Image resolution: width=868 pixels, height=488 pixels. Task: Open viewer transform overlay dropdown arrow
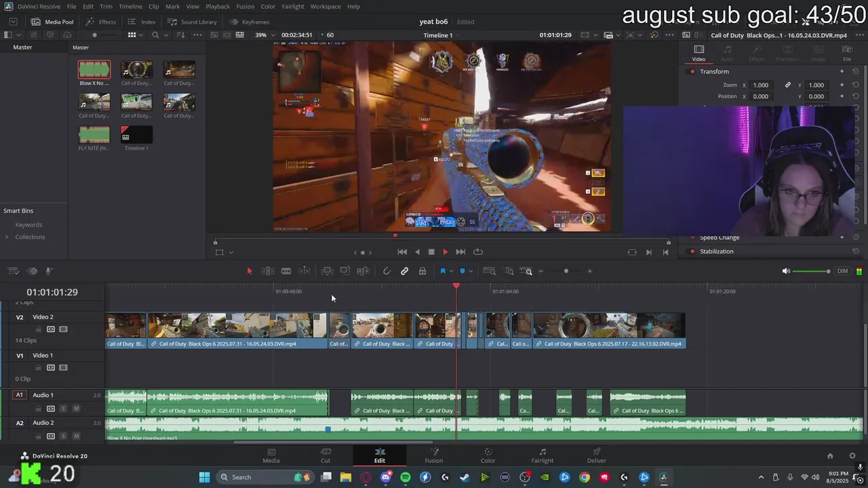coord(231,252)
